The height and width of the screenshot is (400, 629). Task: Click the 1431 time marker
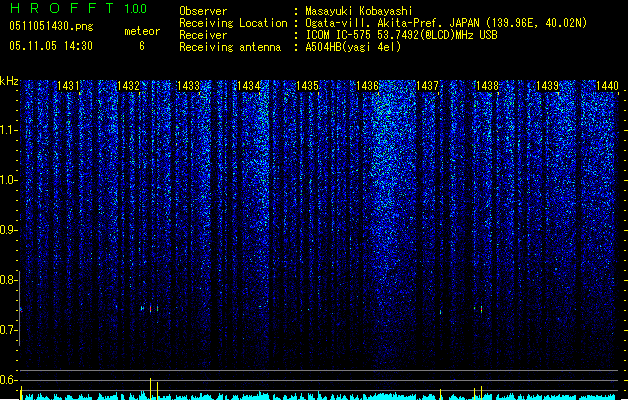click(x=68, y=86)
